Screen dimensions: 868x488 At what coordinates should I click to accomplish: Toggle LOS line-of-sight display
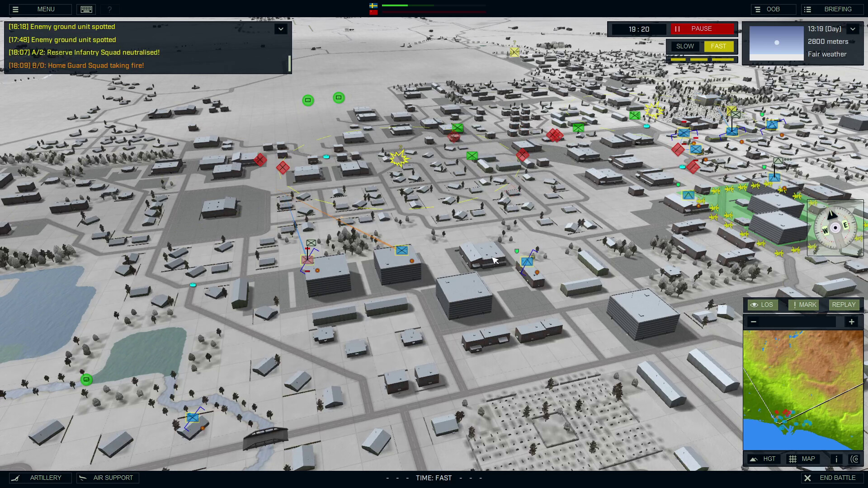pyautogui.click(x=763, y=305)
